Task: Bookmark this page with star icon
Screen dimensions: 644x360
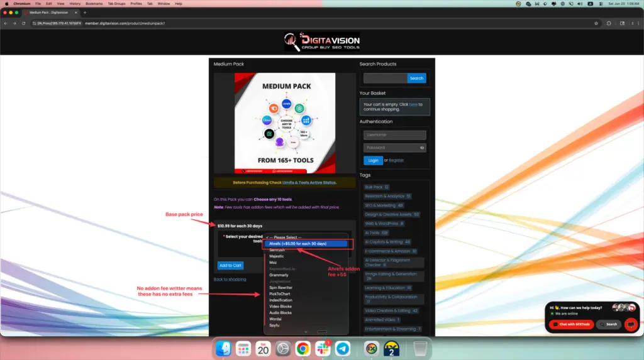Action: pyautogui.click(x=596, y=23)
